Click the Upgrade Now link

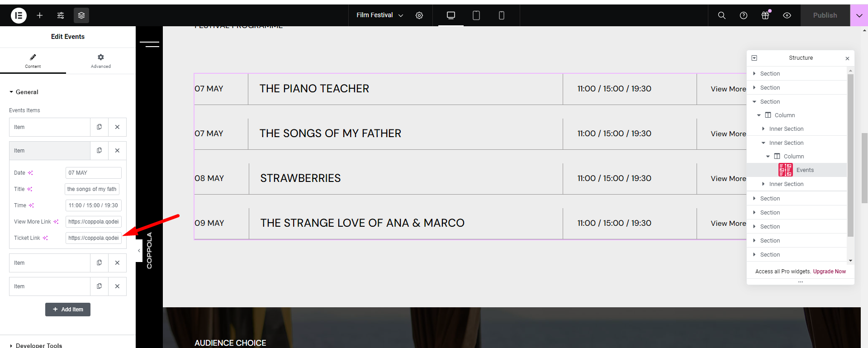[829, 272]
